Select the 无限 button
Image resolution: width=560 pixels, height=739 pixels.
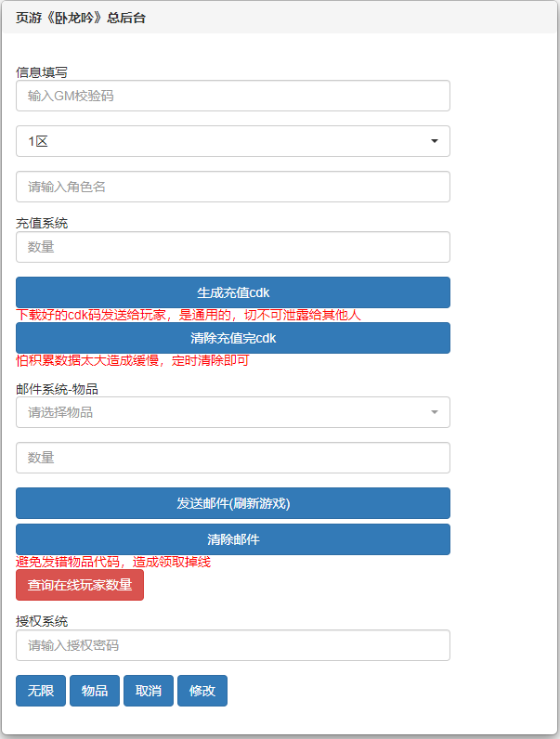coord(41,691)
